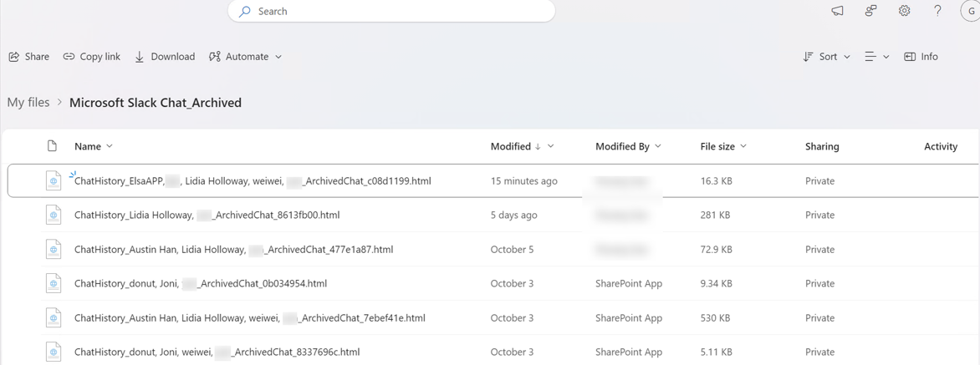The image size is (980, 365).
Task: Select file icon for ArchivedChat_0b034954.html
Action: click(x=54, y=283)
